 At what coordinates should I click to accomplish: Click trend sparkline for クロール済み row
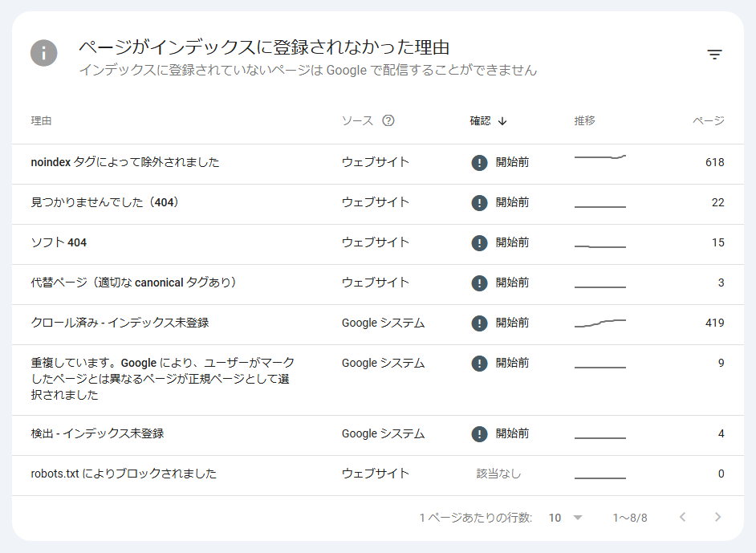tap(600, 323)
